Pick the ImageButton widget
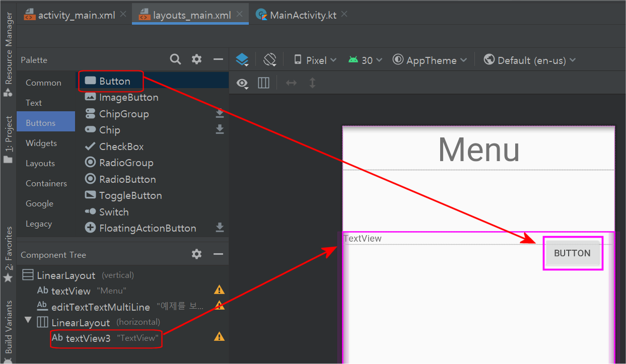This screenshot has width=626, height=364. pyautogui.click(x=152, y=97)
